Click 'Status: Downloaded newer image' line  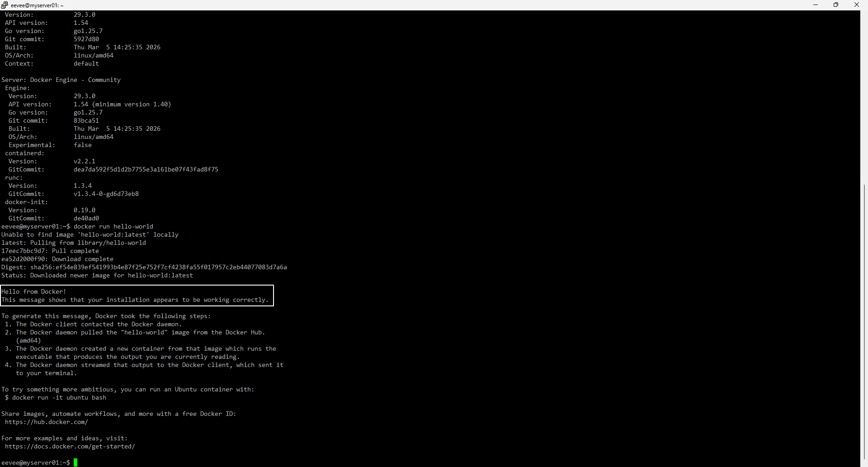tap(97, 275)
